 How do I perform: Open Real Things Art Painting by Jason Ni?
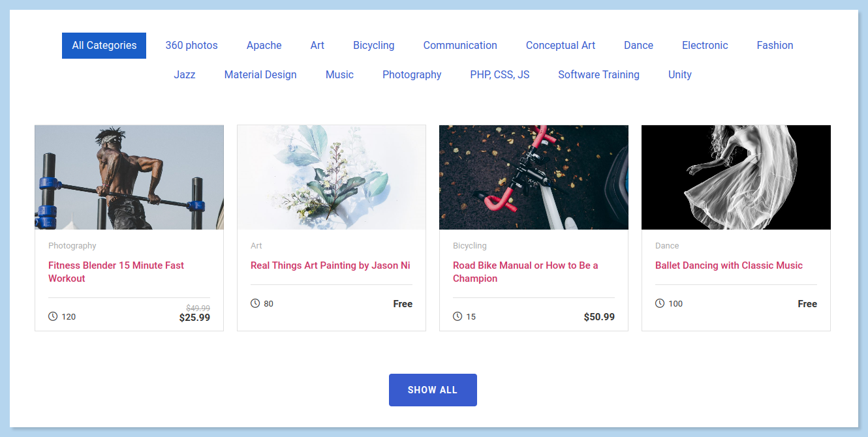(330, 265)
